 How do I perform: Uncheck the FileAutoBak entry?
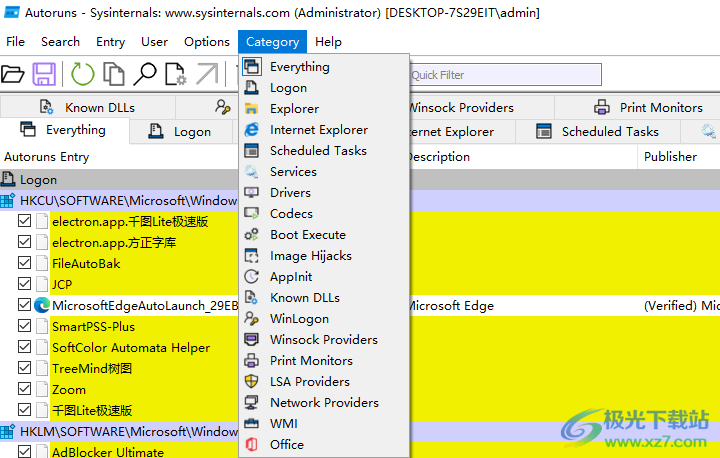pyautogui.click(x=24, y=263)
